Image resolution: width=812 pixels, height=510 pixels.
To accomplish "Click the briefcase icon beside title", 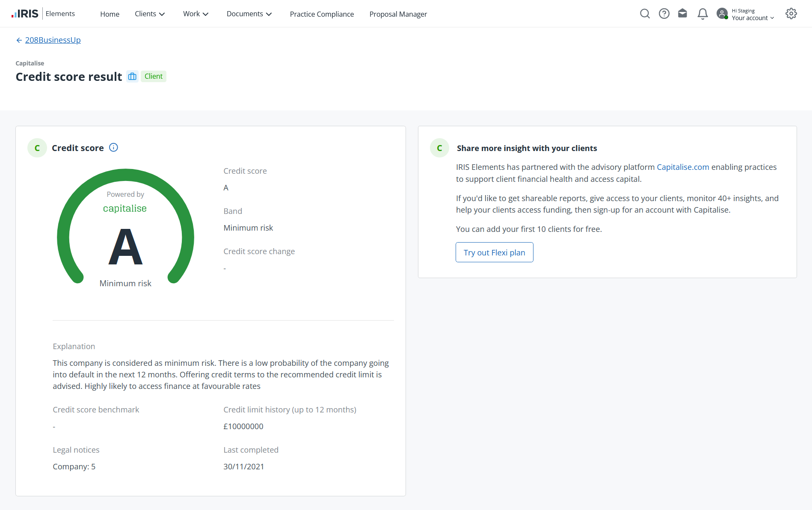I will [132, 77].
